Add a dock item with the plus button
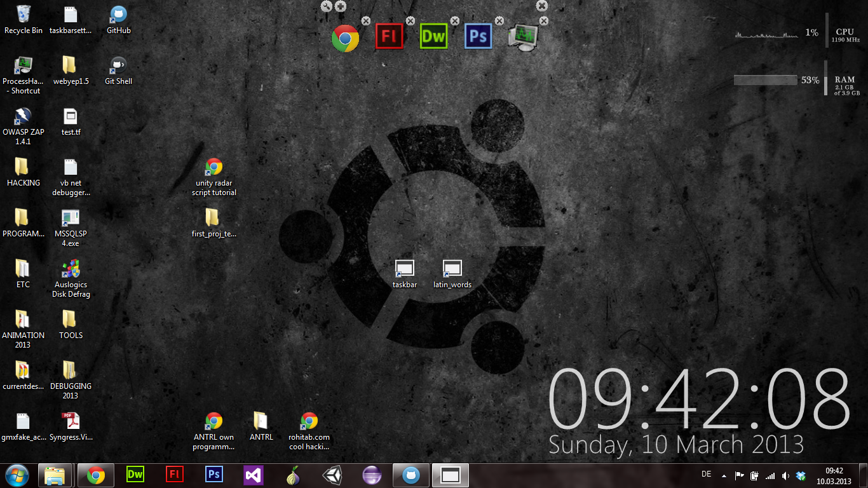 point(341,6)
